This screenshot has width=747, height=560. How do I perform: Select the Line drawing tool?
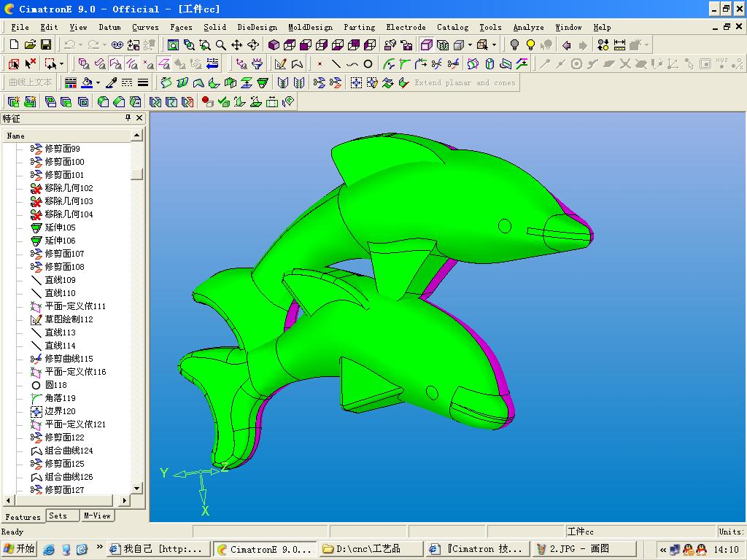tap(336, 63)
